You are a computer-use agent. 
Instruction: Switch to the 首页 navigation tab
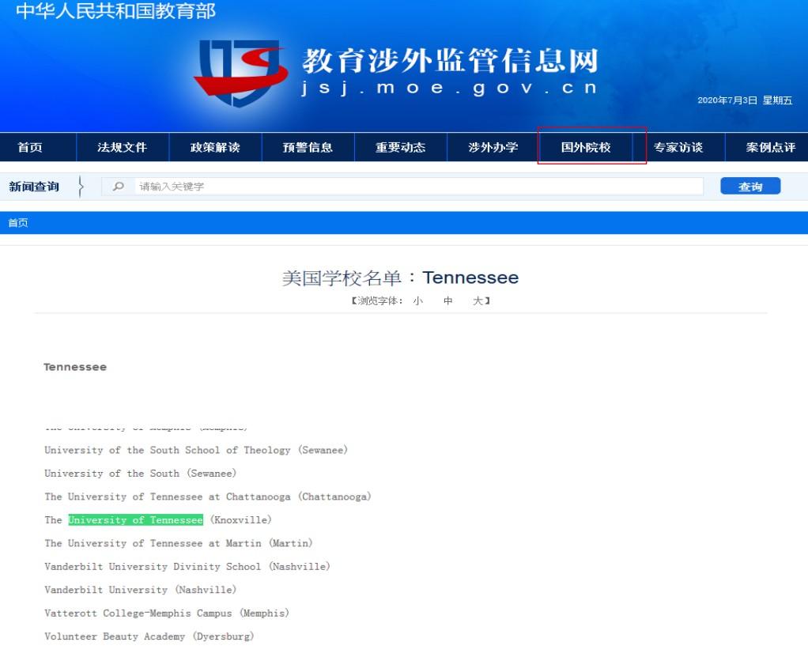click(x=31, y=147)
